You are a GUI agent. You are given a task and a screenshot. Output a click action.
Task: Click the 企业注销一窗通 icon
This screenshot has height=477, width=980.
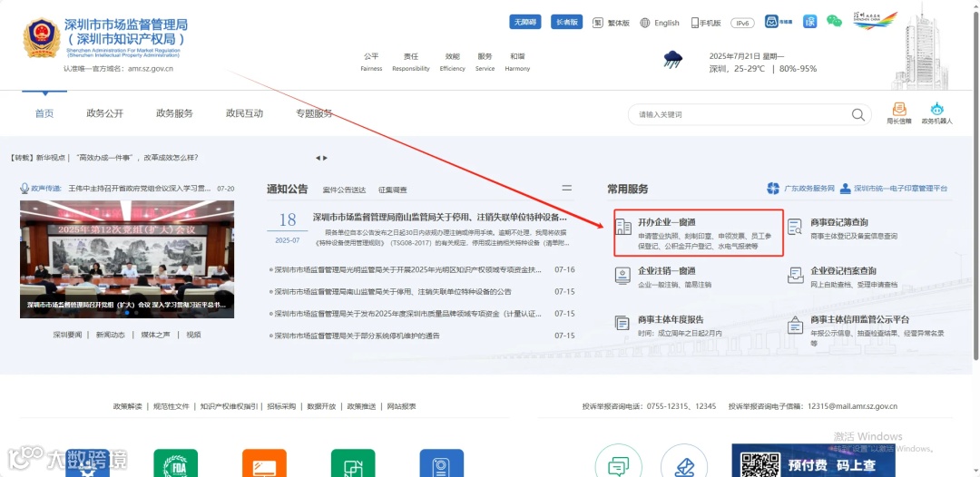(x=622, y=276)
